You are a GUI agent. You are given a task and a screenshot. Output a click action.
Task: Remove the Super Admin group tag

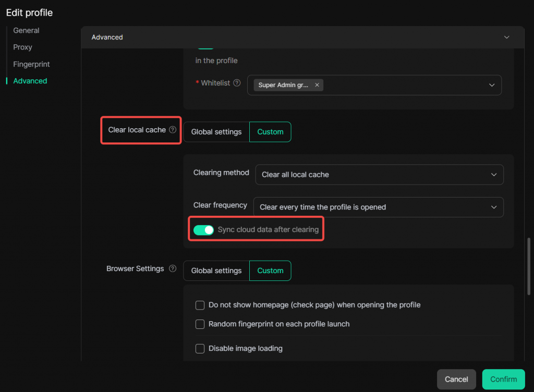tap(317, 85)
